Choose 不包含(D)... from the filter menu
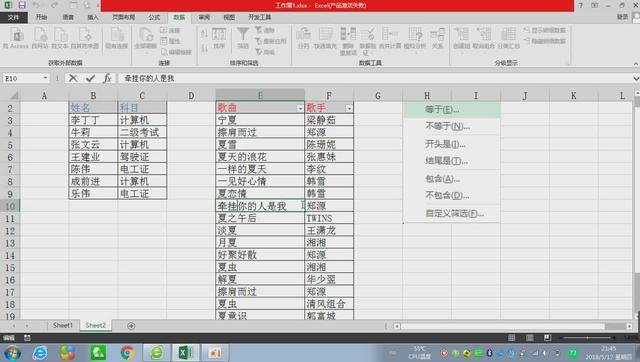 [451, 195]
